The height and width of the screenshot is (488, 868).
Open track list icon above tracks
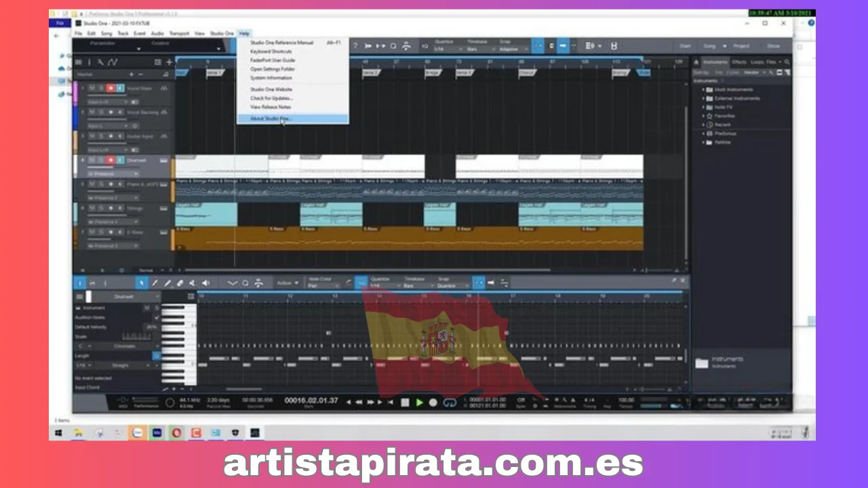79,62
